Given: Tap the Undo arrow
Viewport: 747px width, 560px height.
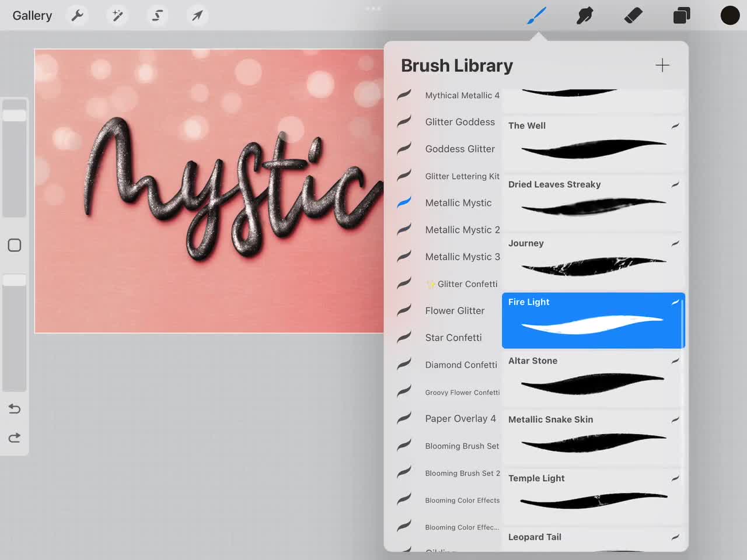Looking at the screenshot, I should pos(15,408).
